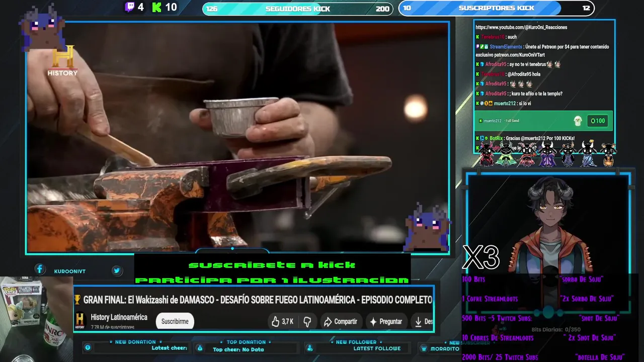644x362 pixels.
Task: Click the 'PARTICIPA POR 1 ILUSTRACION' banner text
Action: tap(272, 280)
